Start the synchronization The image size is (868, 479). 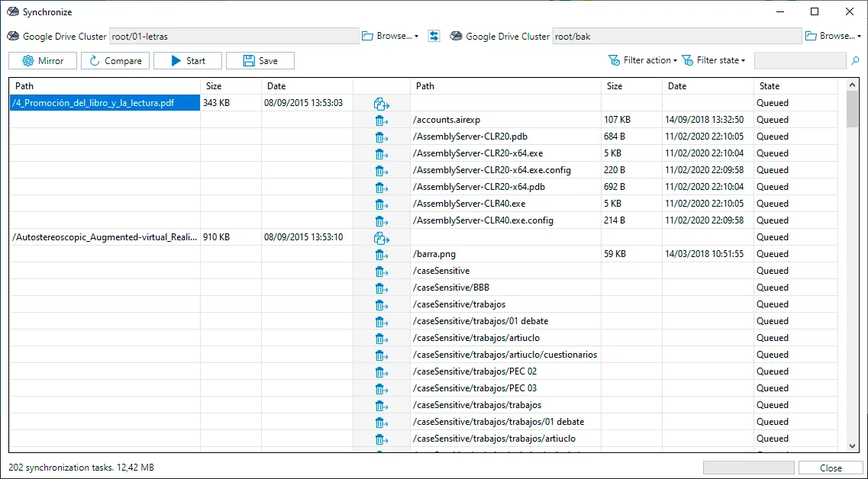tap(188, 61)
